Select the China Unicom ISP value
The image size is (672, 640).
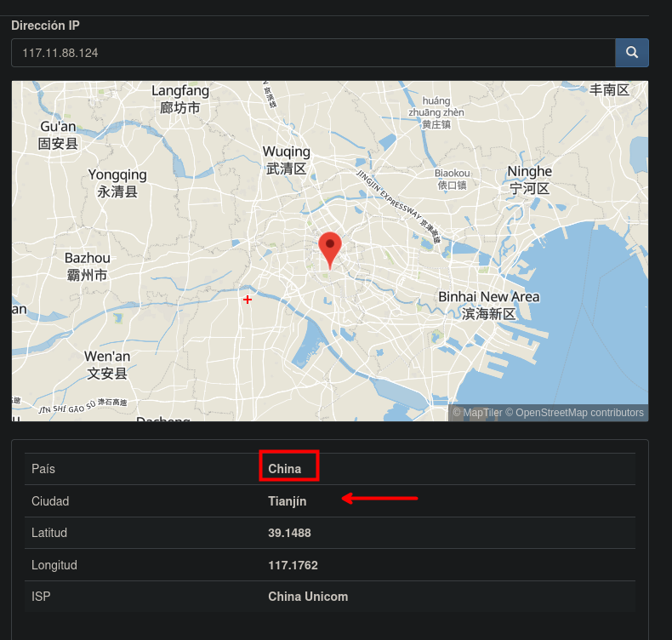pos(308,597)
